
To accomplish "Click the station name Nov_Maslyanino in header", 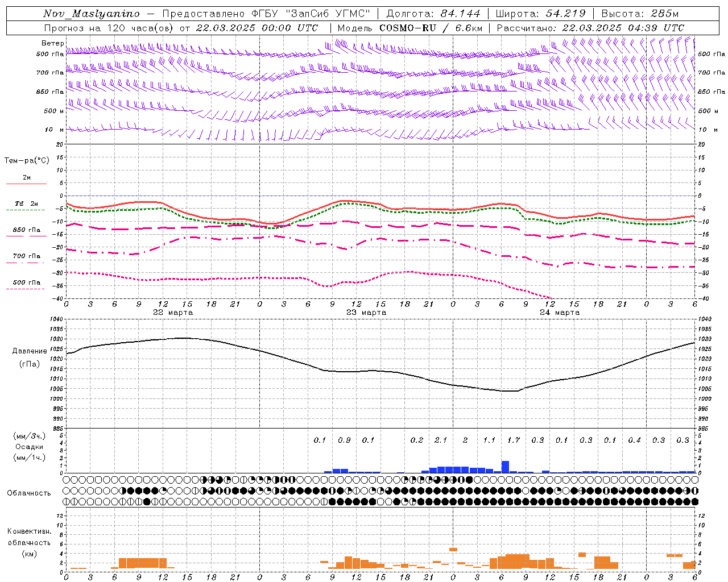I will 92,14.
